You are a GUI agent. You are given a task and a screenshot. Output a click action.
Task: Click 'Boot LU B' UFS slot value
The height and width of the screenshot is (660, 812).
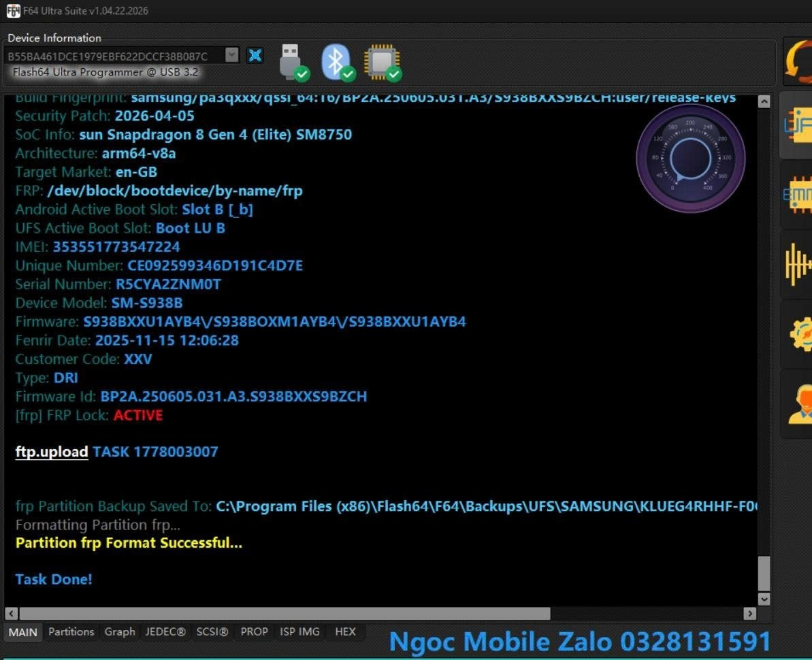coord(191,229)
